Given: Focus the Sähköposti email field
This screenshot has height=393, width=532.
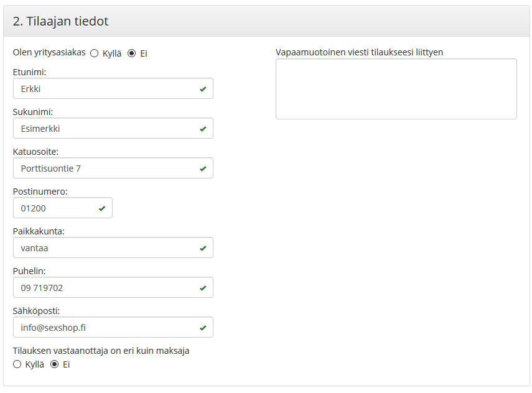Looking at the screenshot, I should (x=106, y=328).
